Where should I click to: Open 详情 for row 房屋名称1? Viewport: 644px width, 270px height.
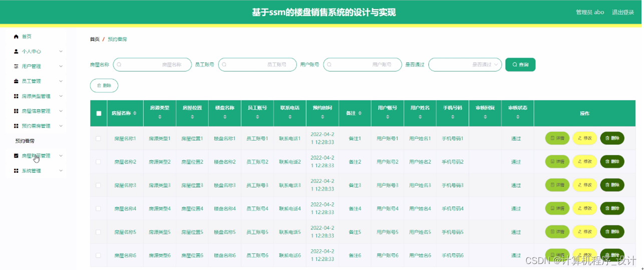click(x=557, y=138)
